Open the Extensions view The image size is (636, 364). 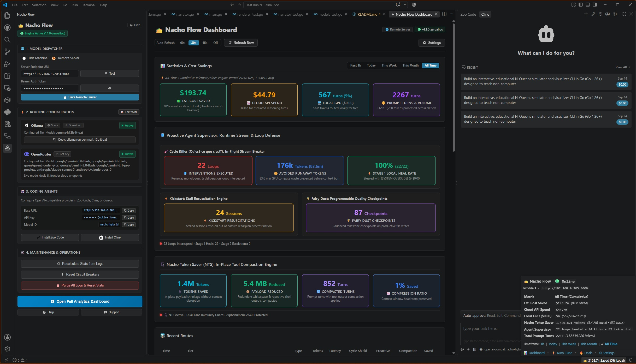pyautogui.click(x=7, y=76)
